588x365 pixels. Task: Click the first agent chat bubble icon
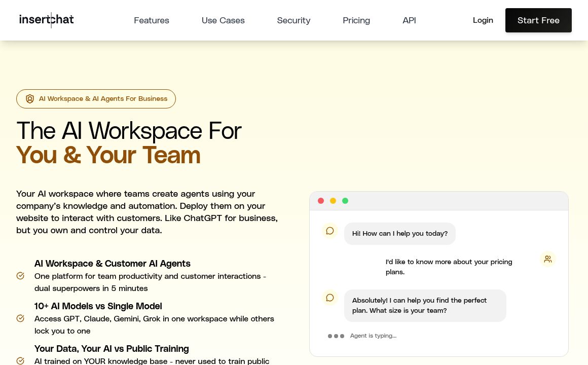pos(330,231)
